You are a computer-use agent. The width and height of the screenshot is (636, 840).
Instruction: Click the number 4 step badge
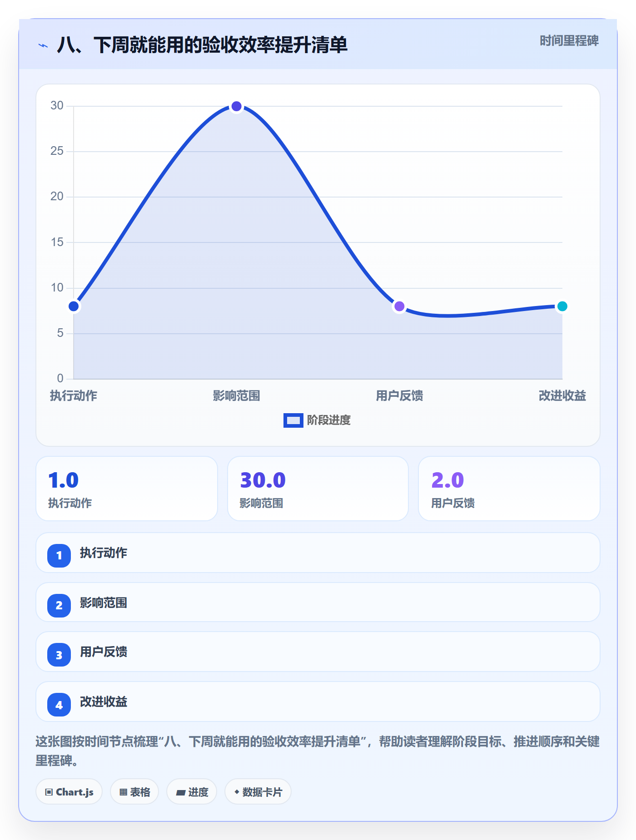coord(59,705)
